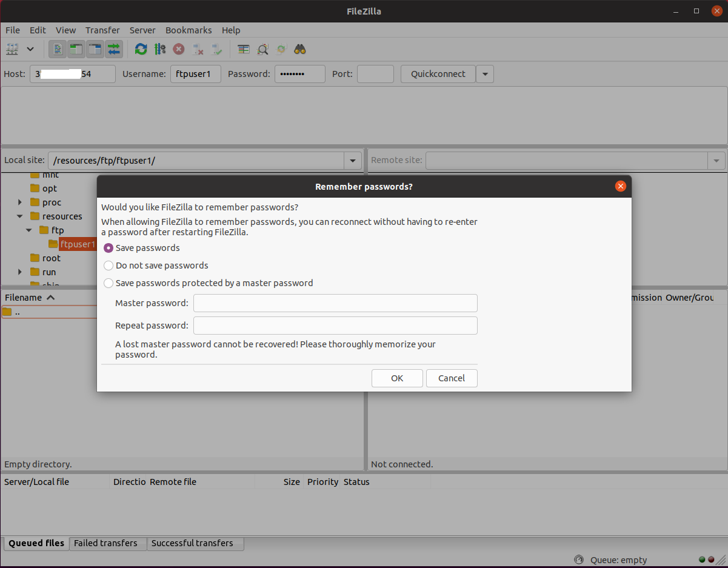The image size is (728, 568).
Task: Toggle directory comparison icon
Action: (262, 49)
